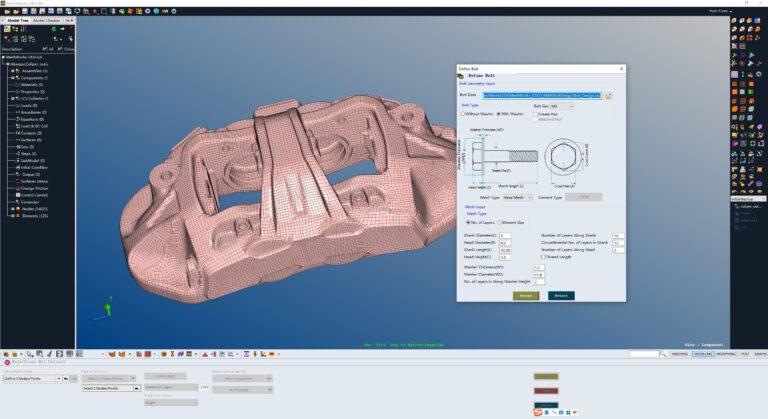
Task: Accept the bolt definition
Action: point(526,296)
